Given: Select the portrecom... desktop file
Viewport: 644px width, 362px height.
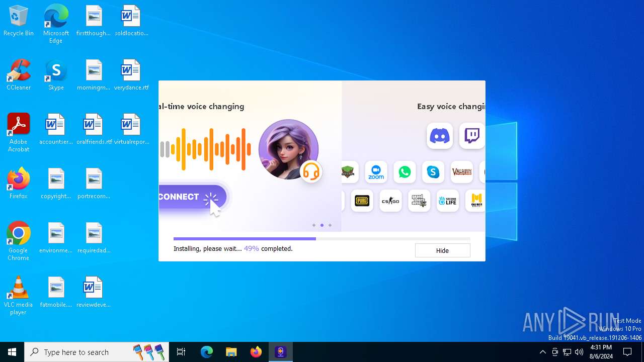Looking at the screenshot, I should [x=94, y=184].
